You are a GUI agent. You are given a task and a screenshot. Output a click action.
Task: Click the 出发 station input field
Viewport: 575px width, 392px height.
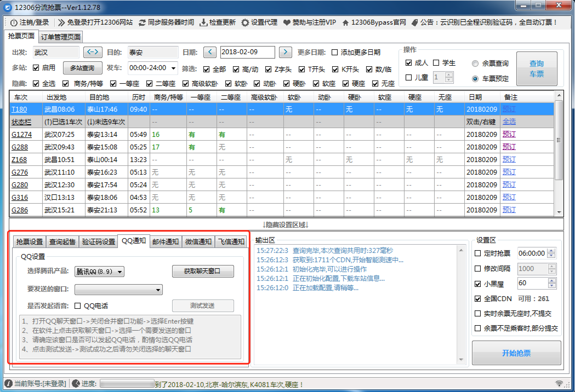(56, 52)
